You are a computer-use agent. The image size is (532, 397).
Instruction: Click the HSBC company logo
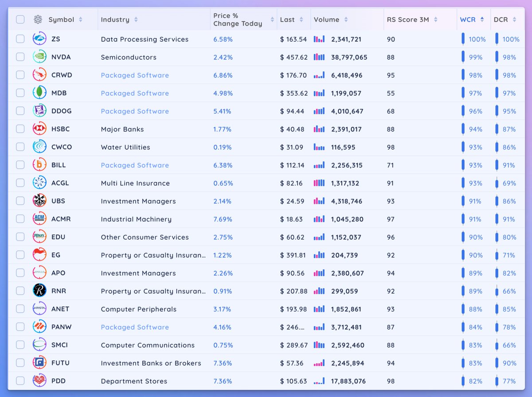pos(39,129)
